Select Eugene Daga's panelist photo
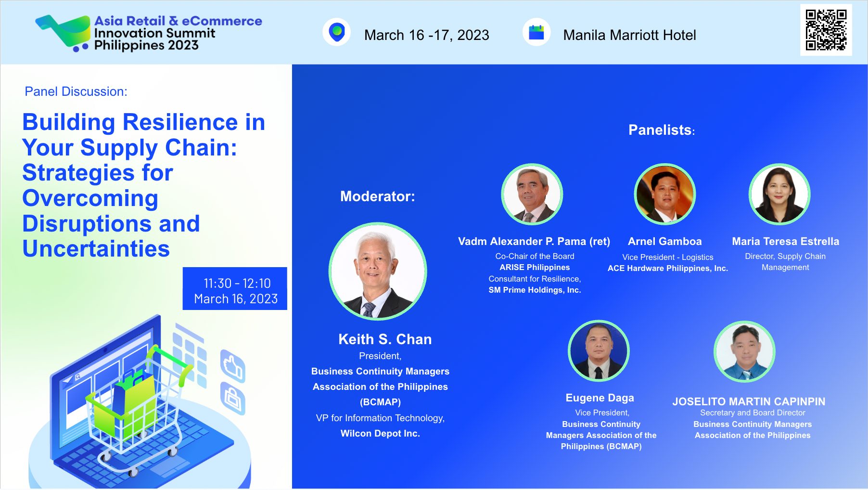The image size is (868, 490). pyautogui.click(x=599, y=351)
